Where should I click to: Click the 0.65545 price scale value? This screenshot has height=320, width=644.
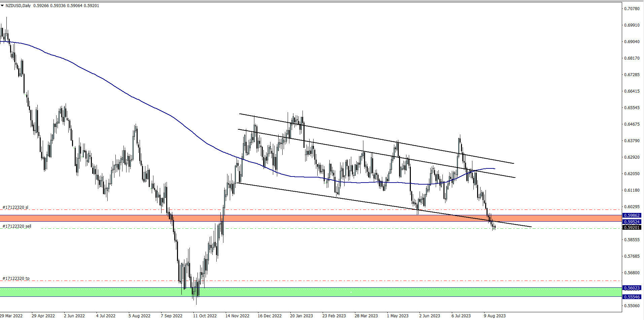point(632,107)
